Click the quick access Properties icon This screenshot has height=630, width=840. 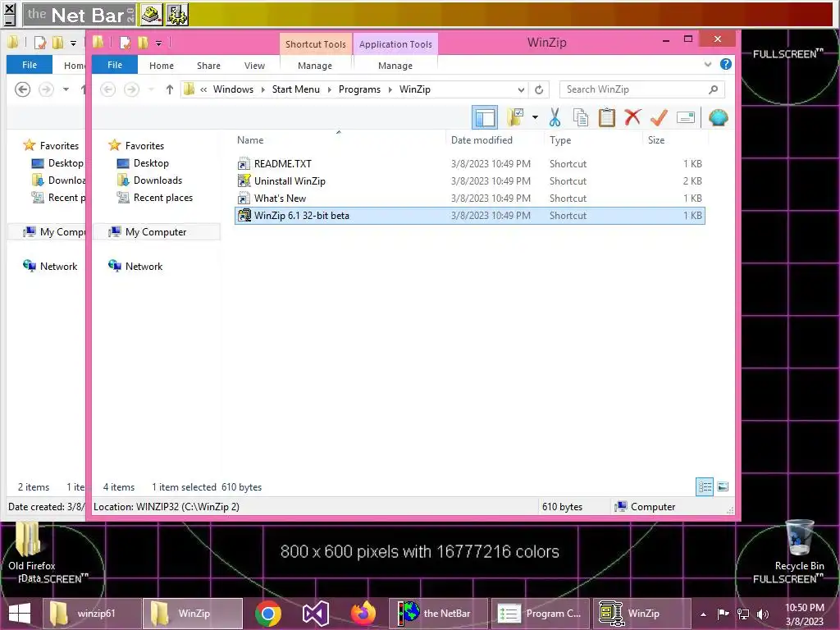coord(126,43)
